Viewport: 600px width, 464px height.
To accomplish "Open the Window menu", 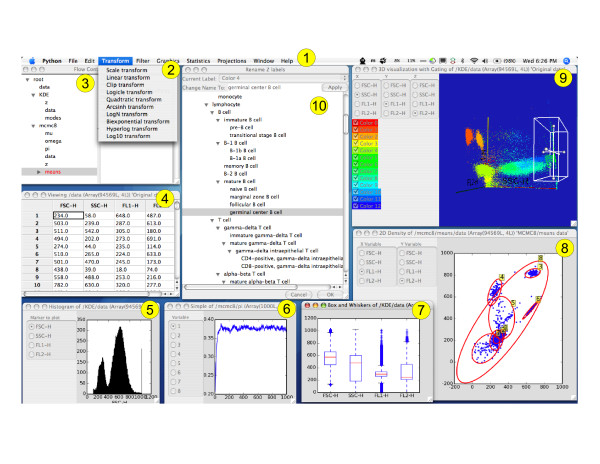I will [264, 61].
